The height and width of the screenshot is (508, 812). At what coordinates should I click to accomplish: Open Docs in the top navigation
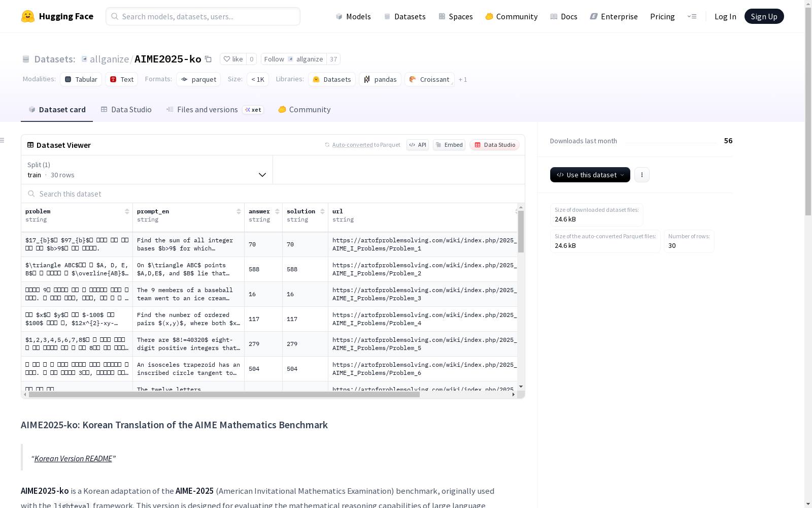[x=564, y=16]
